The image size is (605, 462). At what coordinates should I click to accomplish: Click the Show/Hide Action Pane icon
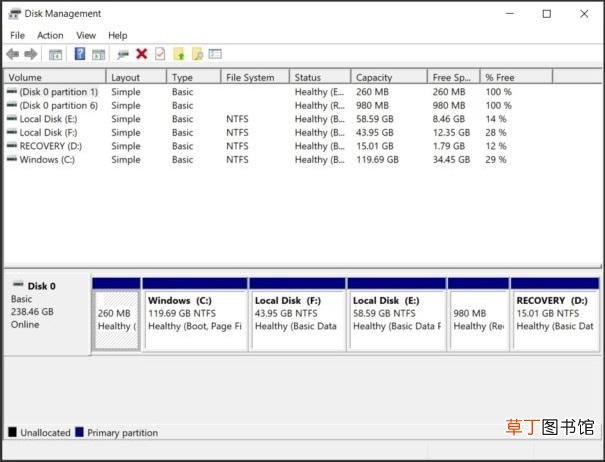[98, 54]
